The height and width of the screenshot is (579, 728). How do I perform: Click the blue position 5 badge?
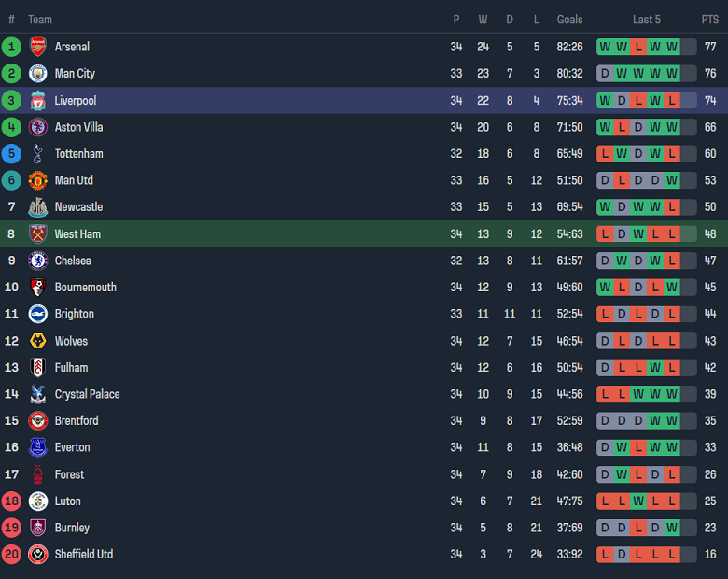click(x=12, y=154)
